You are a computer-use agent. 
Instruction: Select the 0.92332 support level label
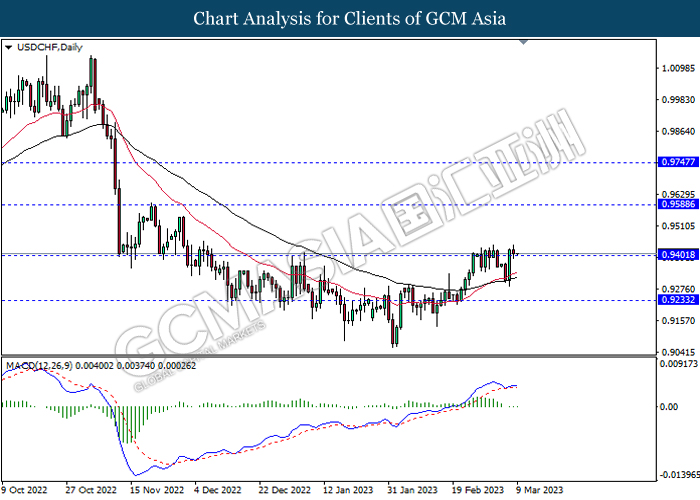679,300
